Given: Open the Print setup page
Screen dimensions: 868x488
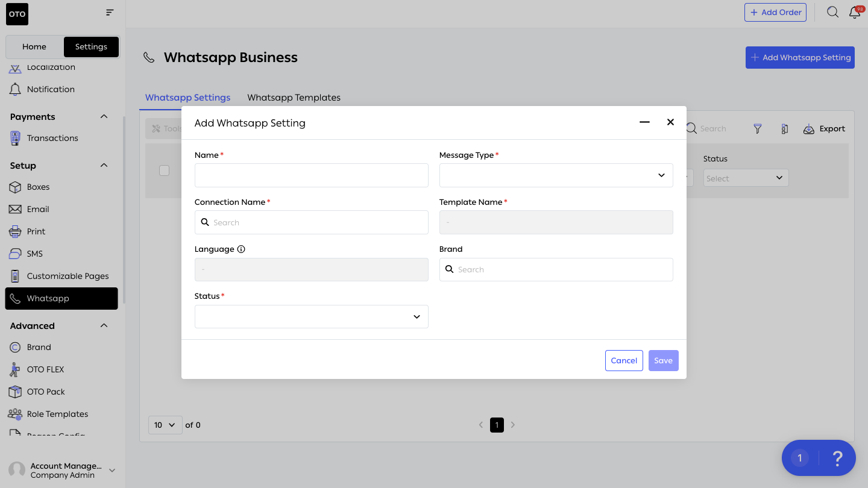Looking at the screenshot, I should click(36, 231).
